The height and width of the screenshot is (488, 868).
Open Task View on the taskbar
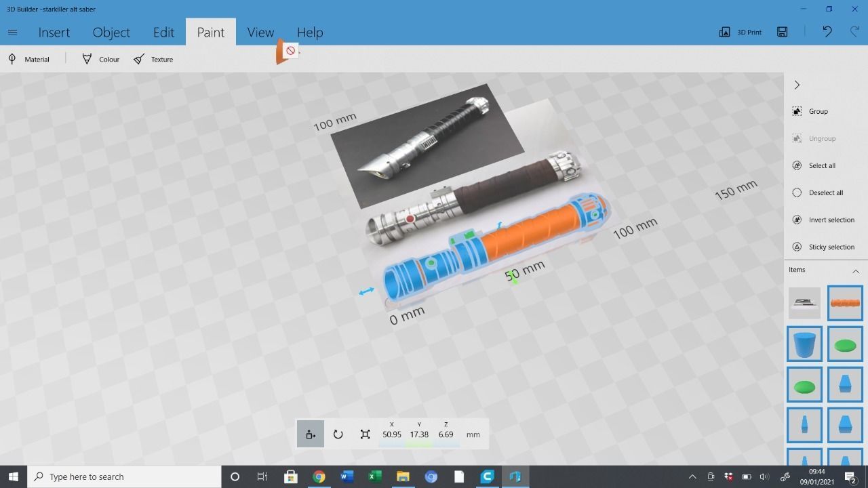coord(262,476)
